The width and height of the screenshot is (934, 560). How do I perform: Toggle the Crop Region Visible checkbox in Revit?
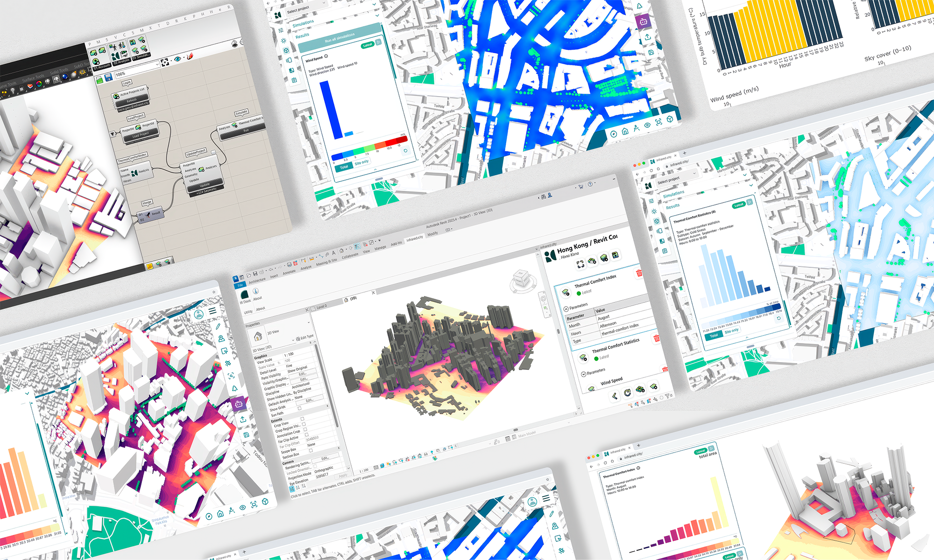(x=304, y=424)
